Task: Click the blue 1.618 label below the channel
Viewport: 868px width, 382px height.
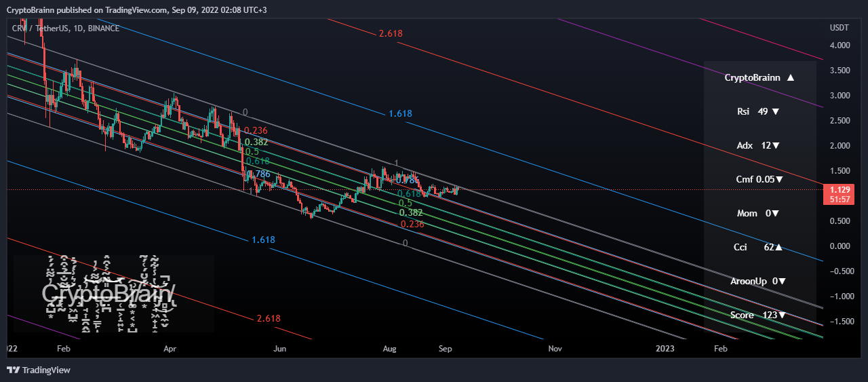Action: 263,240
